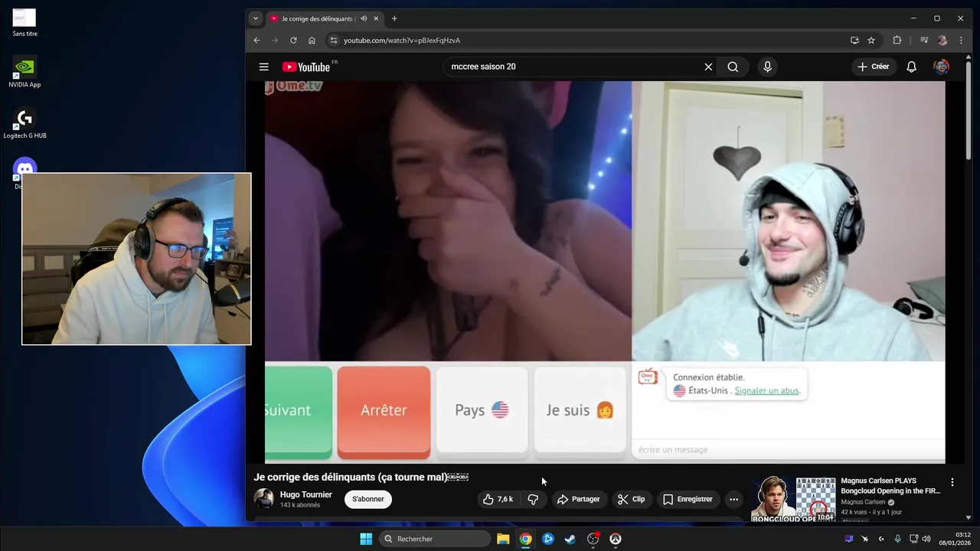Run the search with the magnifier button

pyautogui.click(x=733, y=67)
